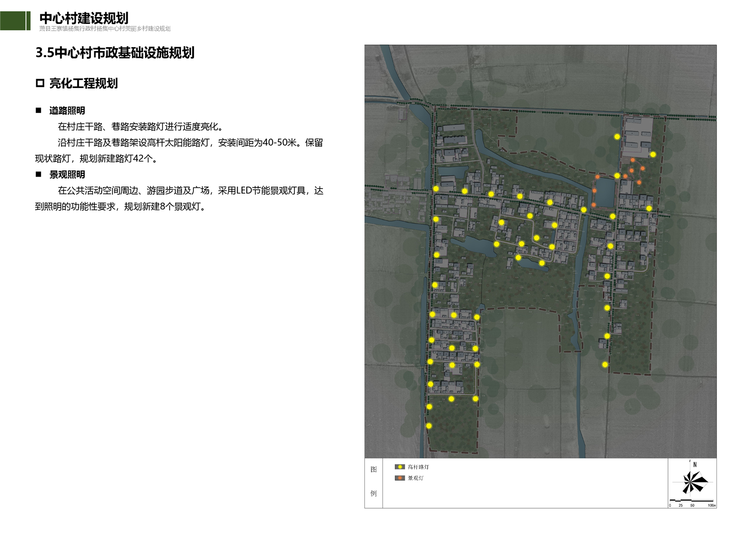The height and width of the screenshot is (534, 756).
Task: Click the 100m scale bar label
Action: pos(711,505)
